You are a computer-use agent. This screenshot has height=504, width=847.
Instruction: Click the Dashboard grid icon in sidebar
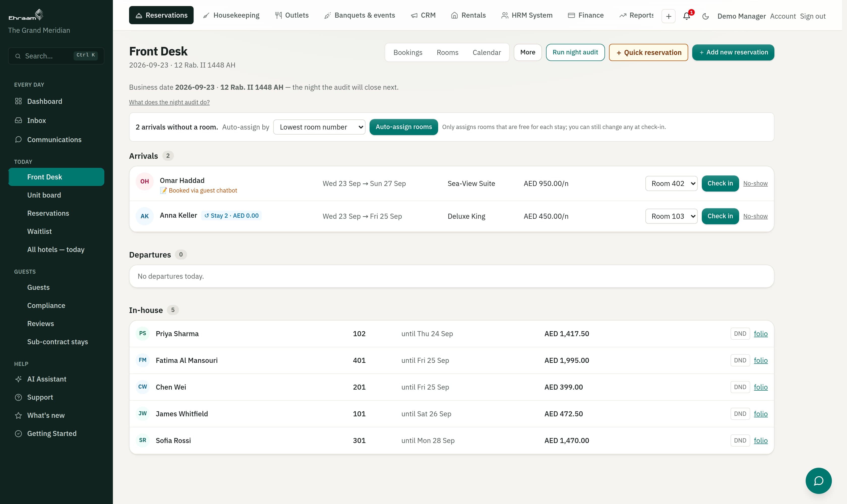[18, 101]
